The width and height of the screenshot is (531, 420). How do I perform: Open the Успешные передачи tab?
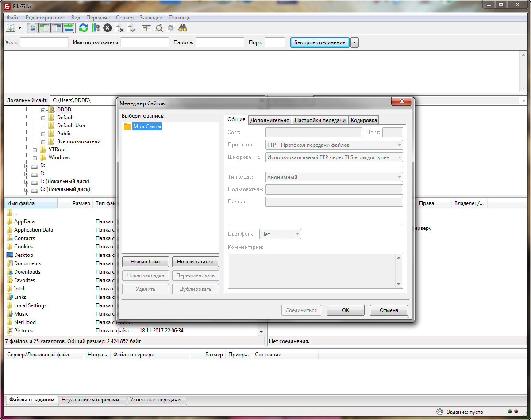click(157, 400)
